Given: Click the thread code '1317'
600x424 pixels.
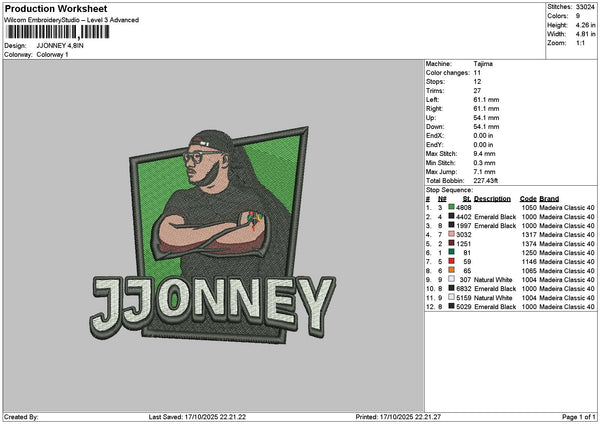Looking at the screenshot, I should [529, 235].
